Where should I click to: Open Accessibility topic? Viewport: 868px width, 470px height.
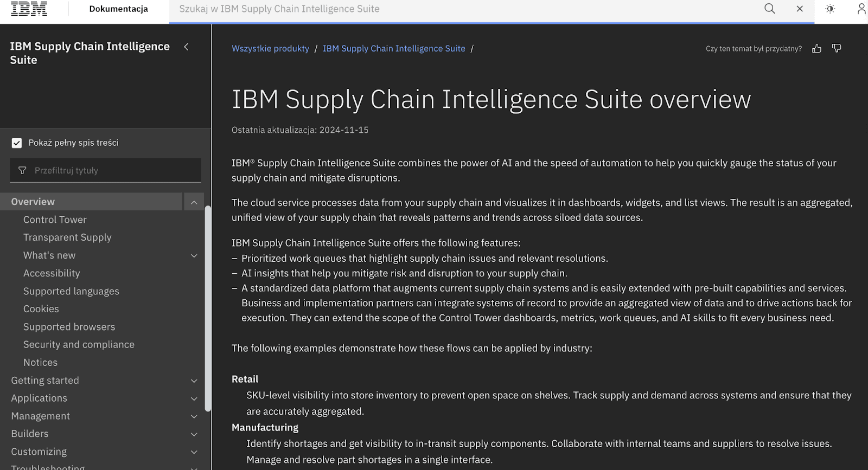coord(52,273)
